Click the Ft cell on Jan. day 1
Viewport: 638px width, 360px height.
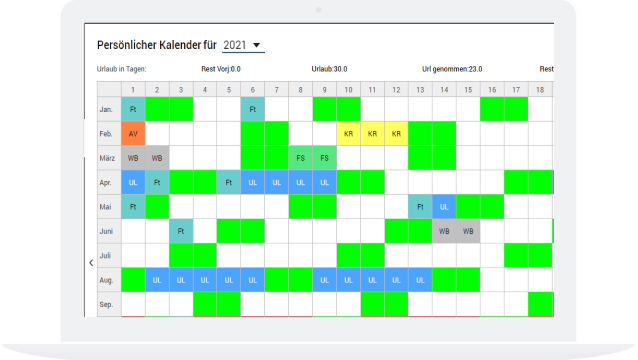coord(133,109)
